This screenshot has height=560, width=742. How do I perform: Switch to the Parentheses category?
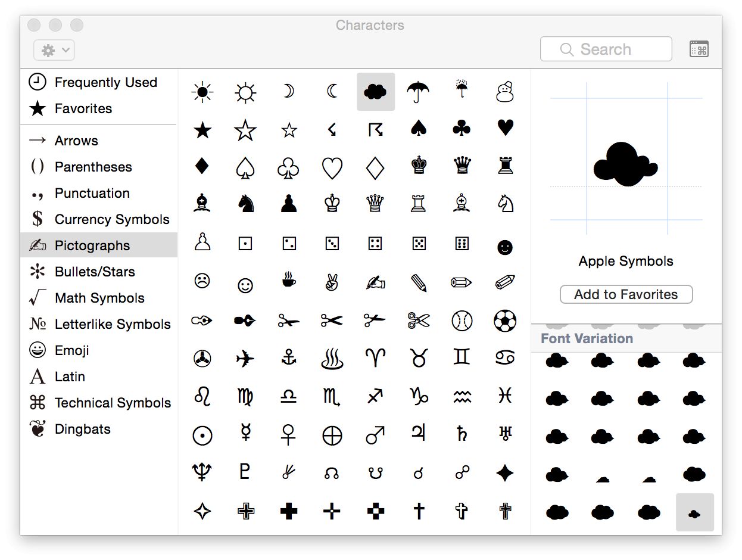click(99, 167)
